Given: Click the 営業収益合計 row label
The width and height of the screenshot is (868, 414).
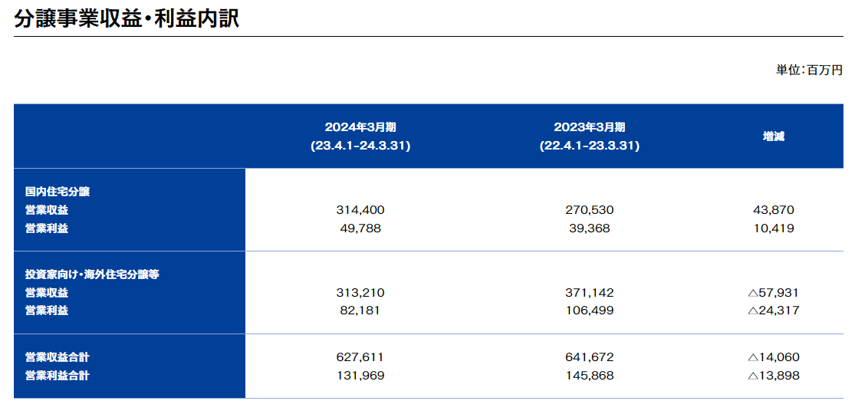Looking at the screenshot, I should coord(57,357).
